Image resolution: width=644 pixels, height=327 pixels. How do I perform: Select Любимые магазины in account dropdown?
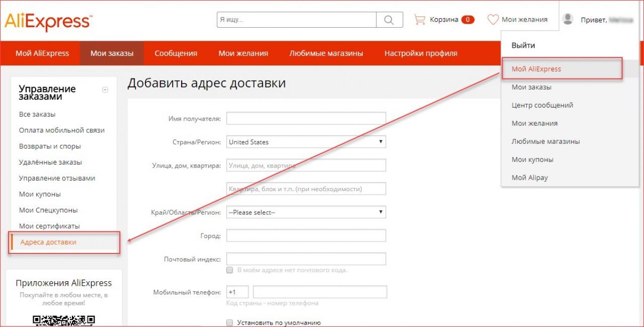[545, 141]
